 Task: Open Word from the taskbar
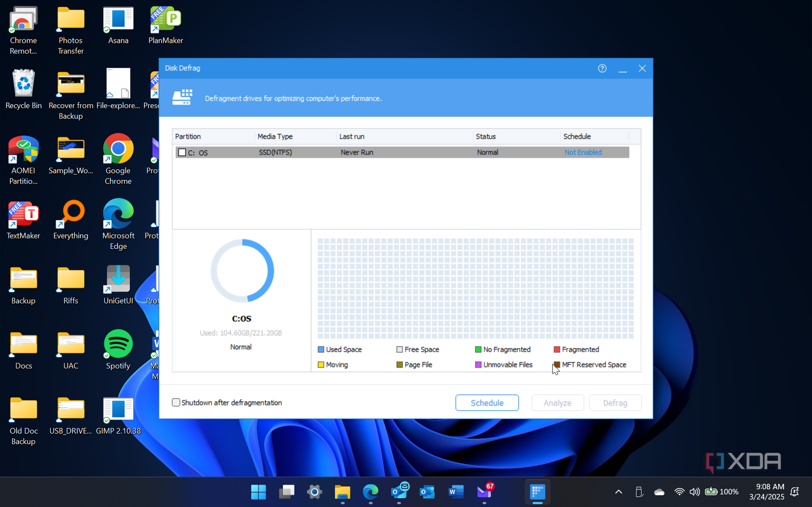456,492
